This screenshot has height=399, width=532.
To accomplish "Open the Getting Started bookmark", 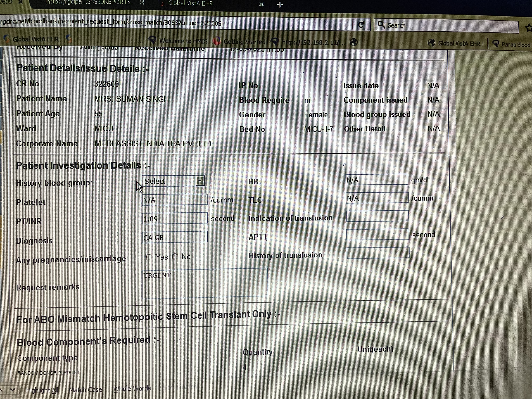I will pyautogui.click(x=244, y=42).
